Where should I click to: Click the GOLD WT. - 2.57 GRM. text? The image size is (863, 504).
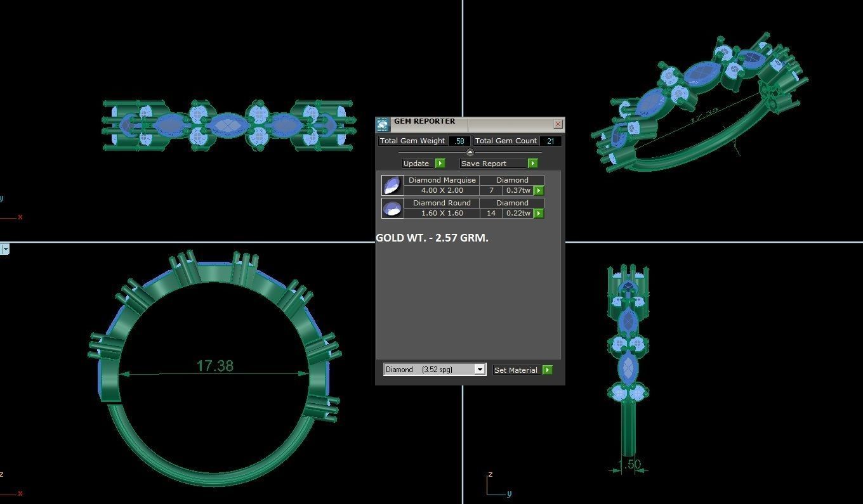click(x=432, y=238)
